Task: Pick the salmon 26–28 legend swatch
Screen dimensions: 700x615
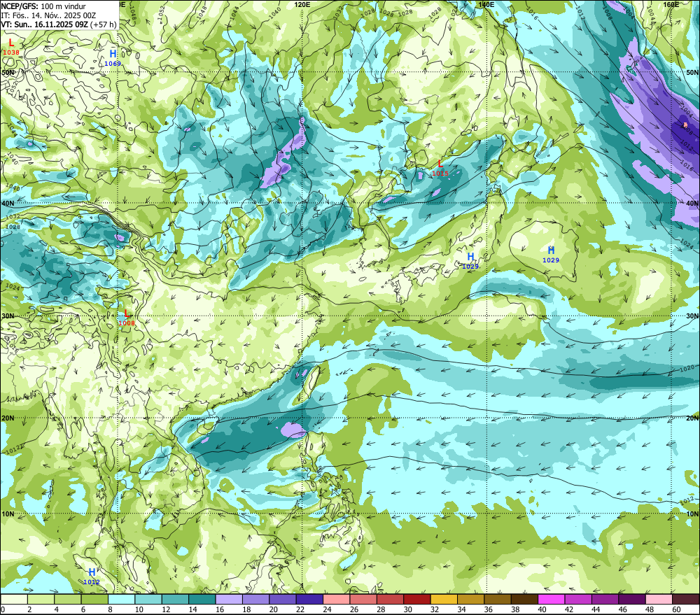Action: tap(363, 599)
